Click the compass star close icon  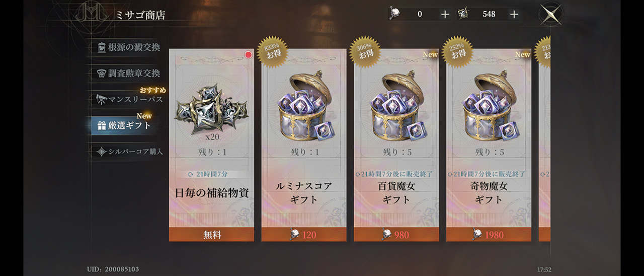point(550,14)
